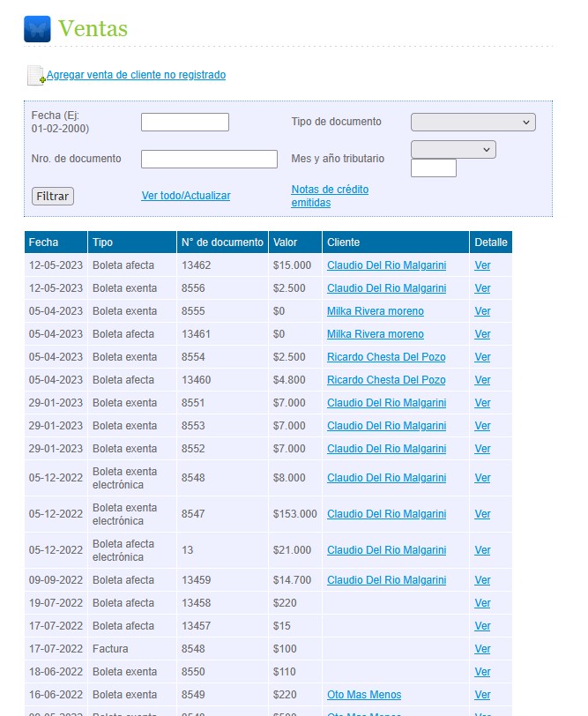Image resolution: width=588 pixels, height=716 pixels.
Task: Click the Ventas page heading
Action: click(93, 28)
